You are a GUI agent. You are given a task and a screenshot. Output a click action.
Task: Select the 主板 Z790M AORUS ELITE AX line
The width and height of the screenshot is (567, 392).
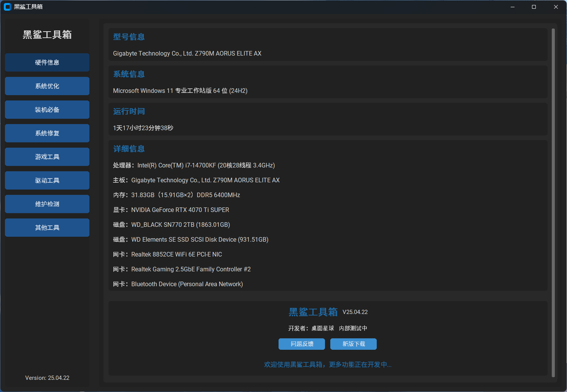(x=196, y=180)
